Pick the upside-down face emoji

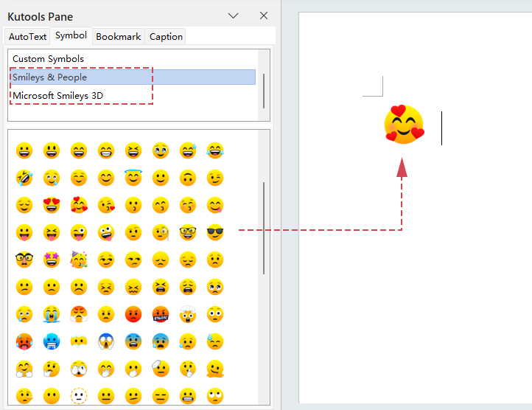[188, 178]
